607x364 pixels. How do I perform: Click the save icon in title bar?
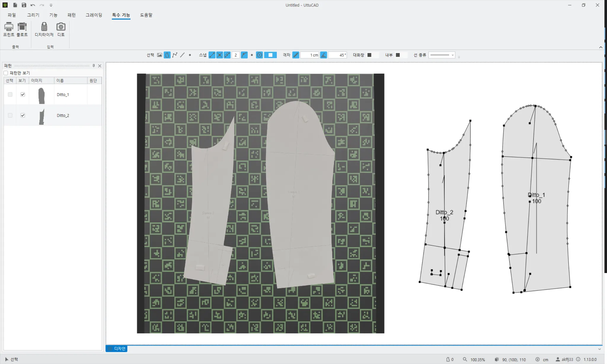tap(24, 5)
